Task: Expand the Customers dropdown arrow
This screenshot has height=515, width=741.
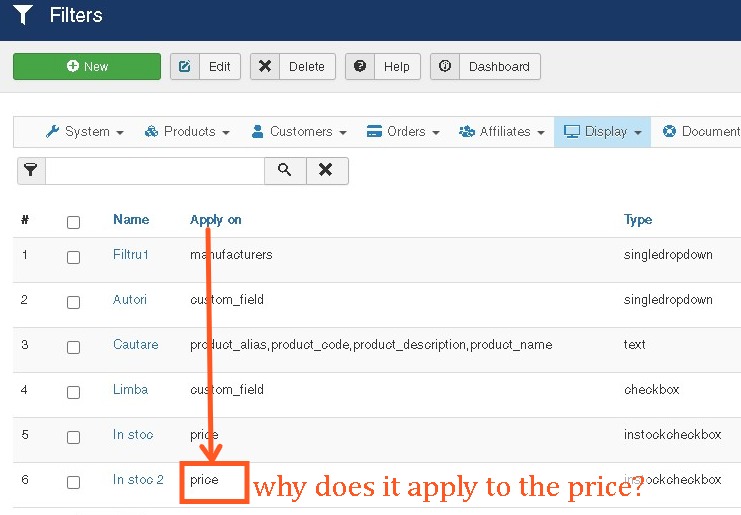Action: (x=343, y=133)
